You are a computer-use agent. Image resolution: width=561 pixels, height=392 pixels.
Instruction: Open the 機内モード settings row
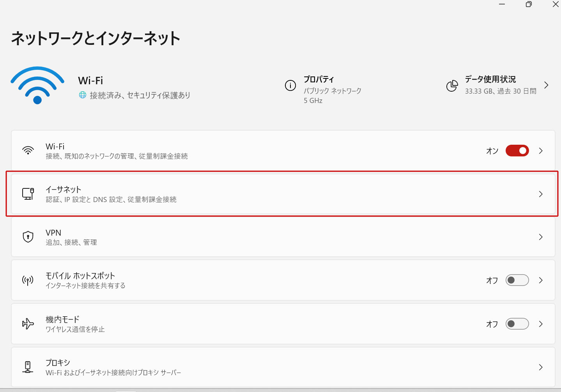[x=234, y=324]
